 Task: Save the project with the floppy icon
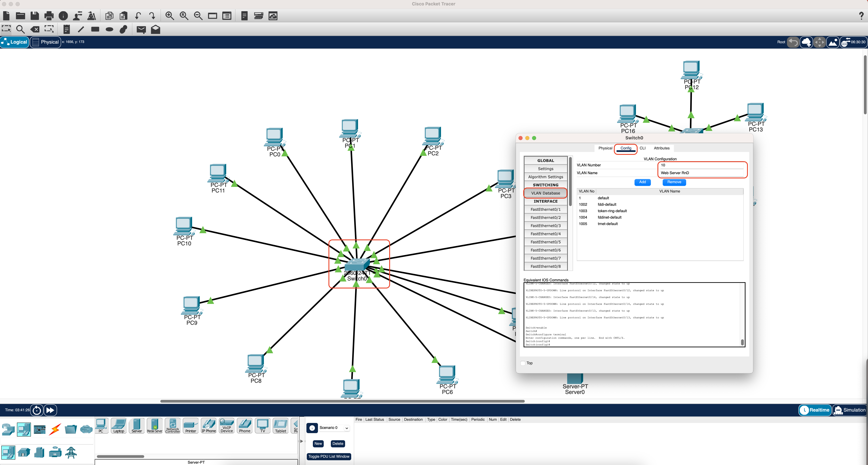35,16
